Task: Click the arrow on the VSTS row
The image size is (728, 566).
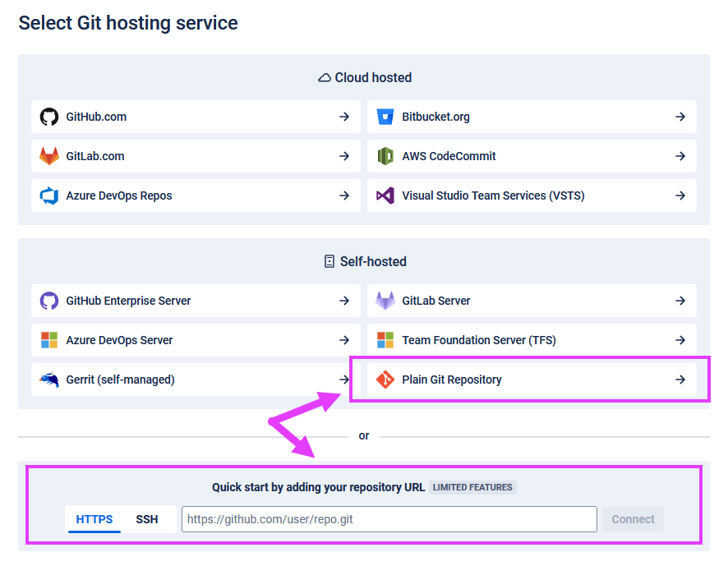Action: (x=680, y=196)
